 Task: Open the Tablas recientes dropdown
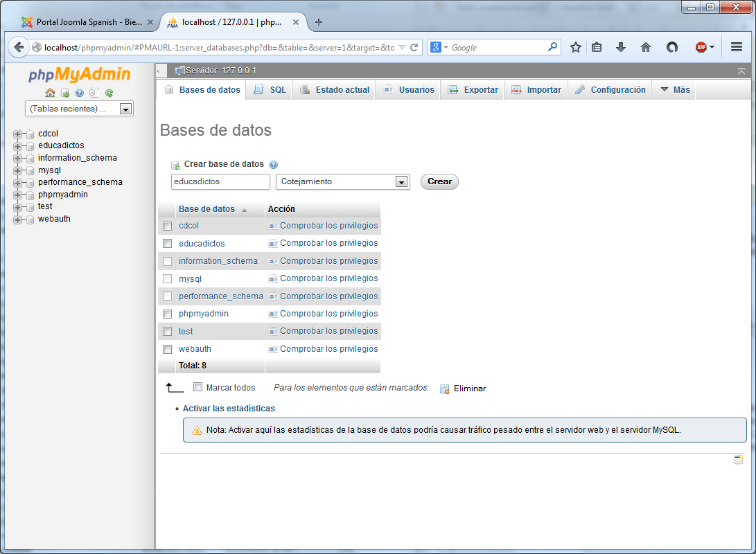79,109
